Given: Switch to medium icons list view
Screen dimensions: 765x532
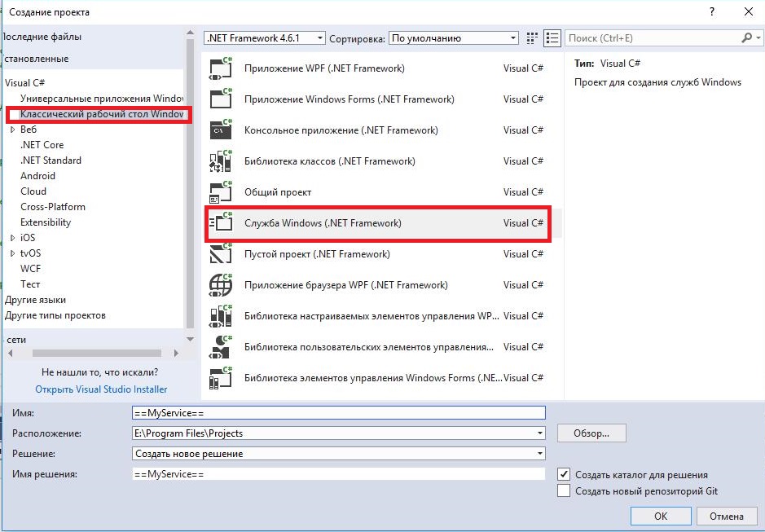Looking at the screenshot, I should pos(552,38).
